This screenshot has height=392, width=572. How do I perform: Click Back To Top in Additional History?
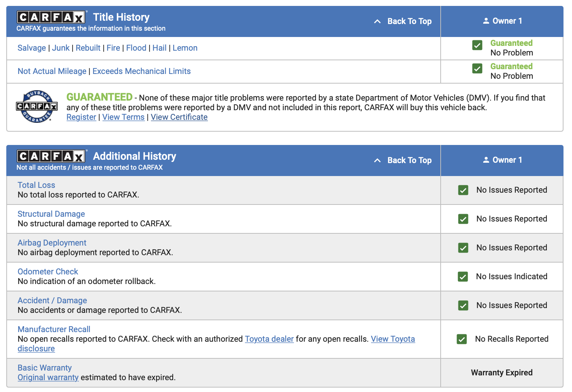[410, 160]
